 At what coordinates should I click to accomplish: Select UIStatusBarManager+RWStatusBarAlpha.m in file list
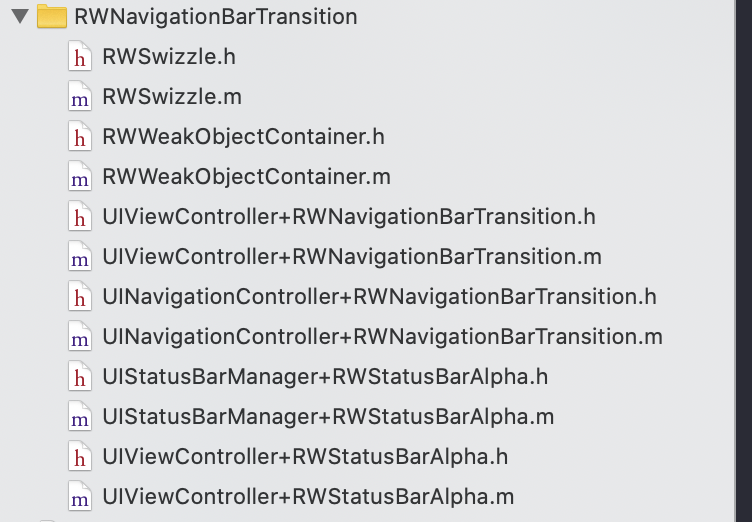(328, 417)
